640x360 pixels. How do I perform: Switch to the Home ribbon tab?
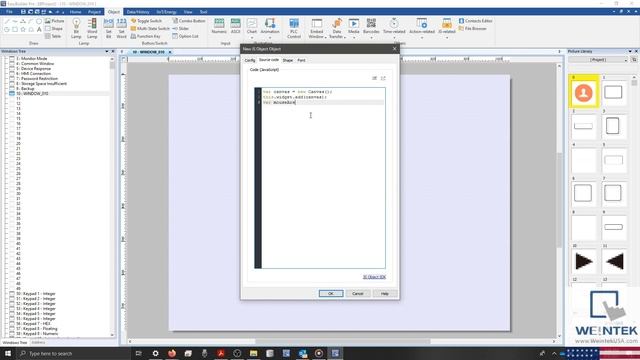(75, 12)
